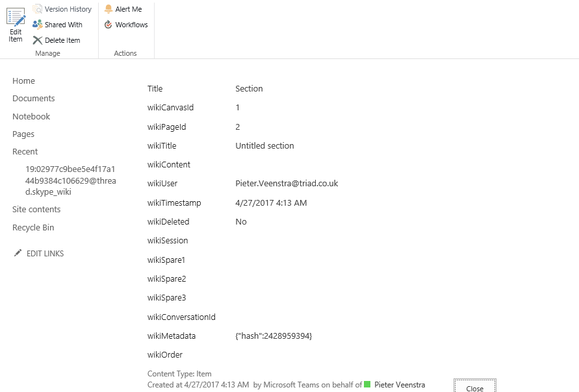Click the Delete Item X icon

tap(37, 40)
